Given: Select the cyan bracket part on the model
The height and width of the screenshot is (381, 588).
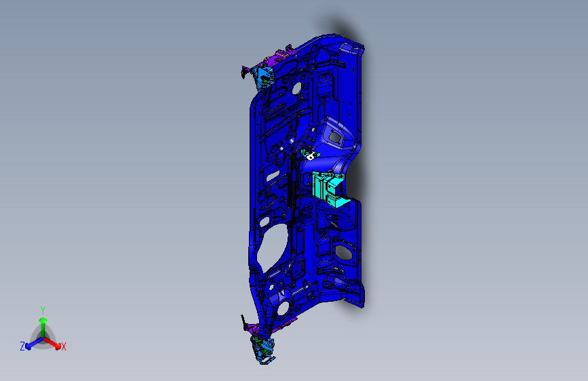Looking at the screenshot, I should pos(328,189).
